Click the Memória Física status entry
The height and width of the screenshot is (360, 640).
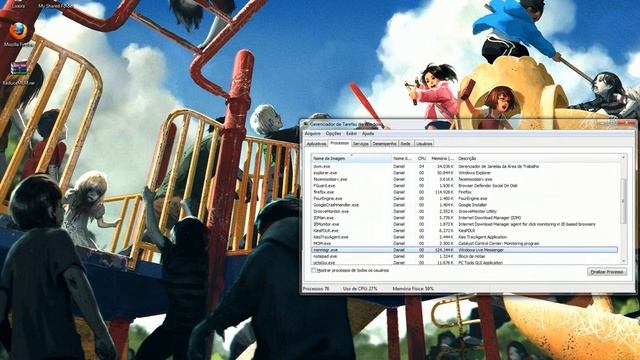pos(413,289)
